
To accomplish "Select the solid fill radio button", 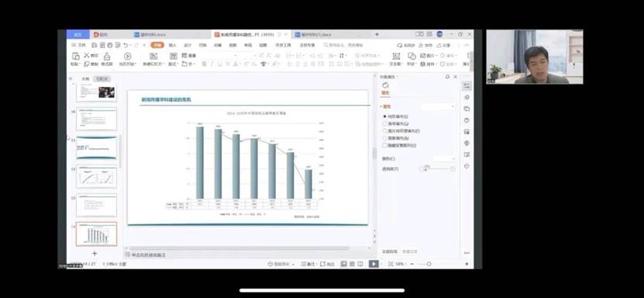I will (x=385, y=116).
